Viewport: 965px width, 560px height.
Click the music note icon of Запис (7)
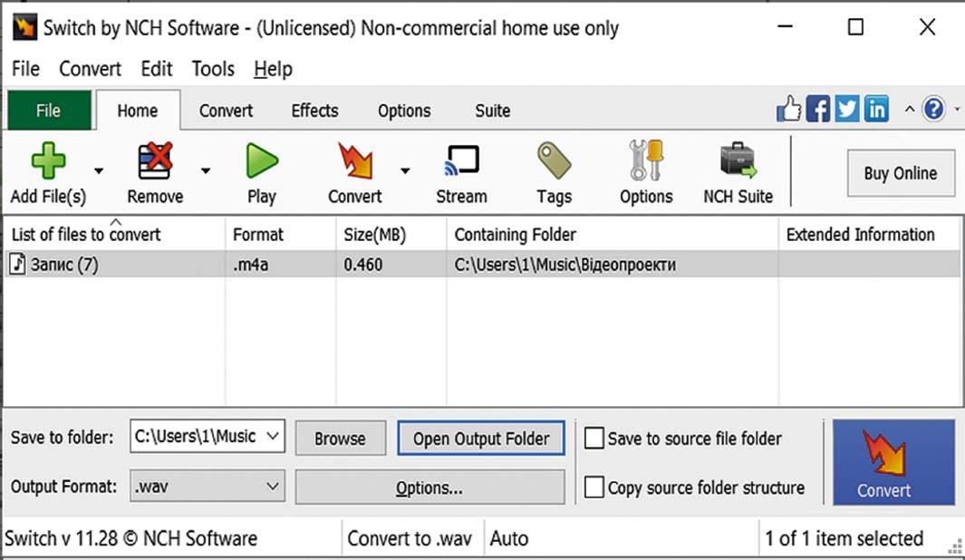tap(17, 264)
